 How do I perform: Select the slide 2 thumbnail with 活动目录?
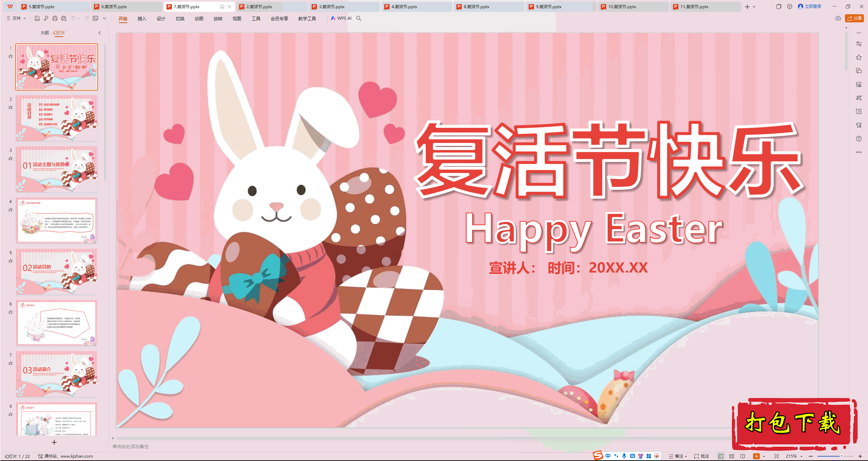(x=57, y=118)
